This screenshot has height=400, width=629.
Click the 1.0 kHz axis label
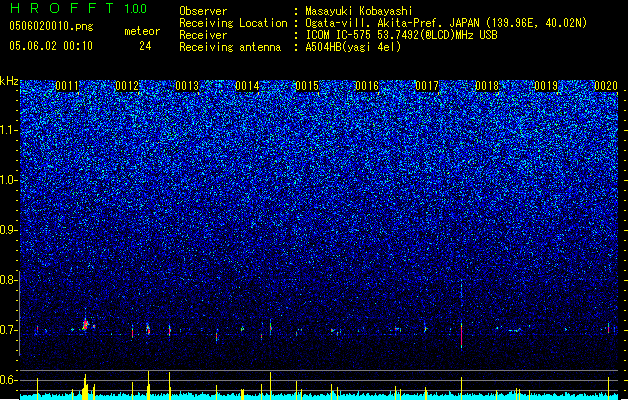click(x=9, y=180)
